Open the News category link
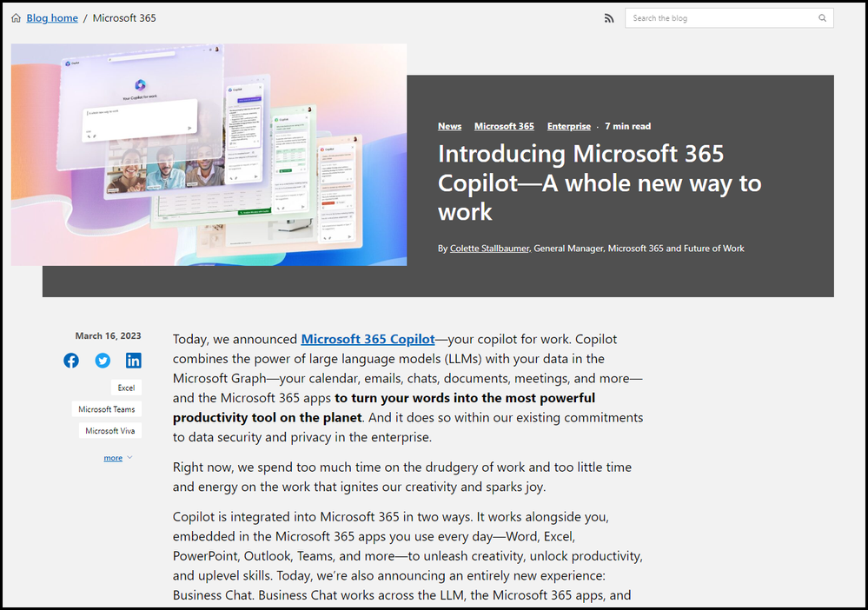Image resolution: width=868 pixels, height=610 pixels. (449, 126)
